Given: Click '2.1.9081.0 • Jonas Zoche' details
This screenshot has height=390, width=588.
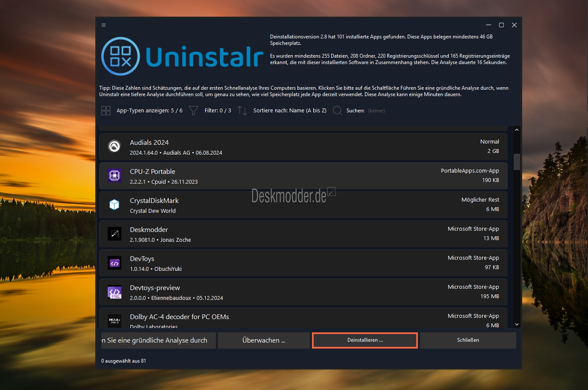Looking at the screenshot, I should 160,240.
